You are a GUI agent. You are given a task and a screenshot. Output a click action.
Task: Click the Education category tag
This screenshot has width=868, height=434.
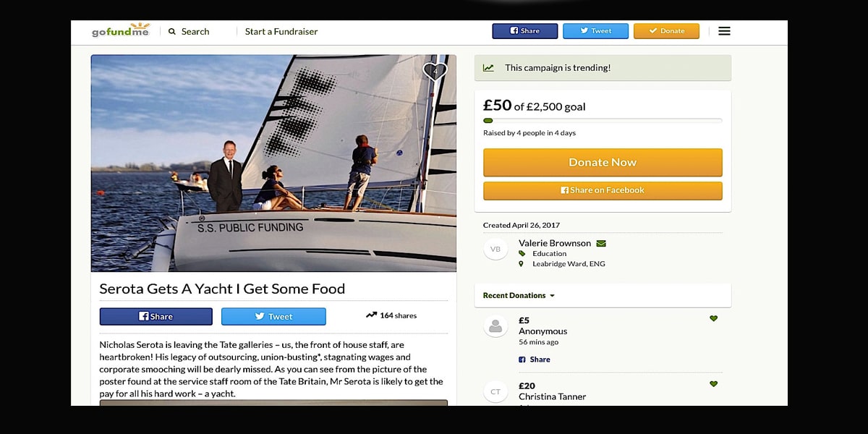pos(549,254)
